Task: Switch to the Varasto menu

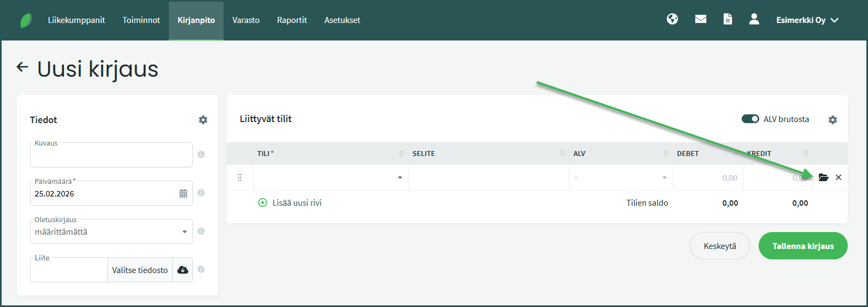Action: (x=245, y=20)
